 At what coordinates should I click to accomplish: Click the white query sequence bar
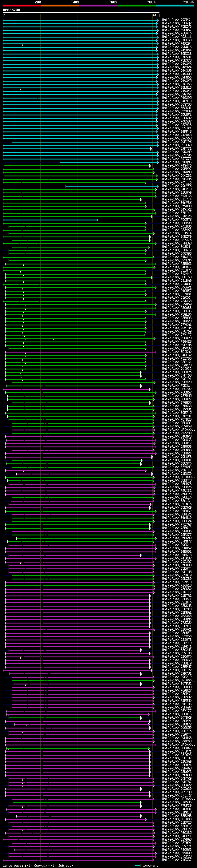click(x=81, y=13)
